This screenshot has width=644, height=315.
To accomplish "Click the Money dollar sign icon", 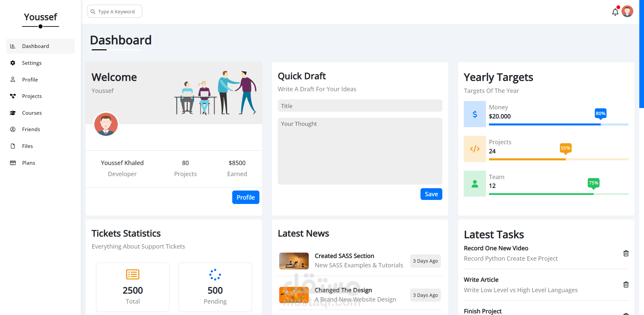I will tap(475, 114).
